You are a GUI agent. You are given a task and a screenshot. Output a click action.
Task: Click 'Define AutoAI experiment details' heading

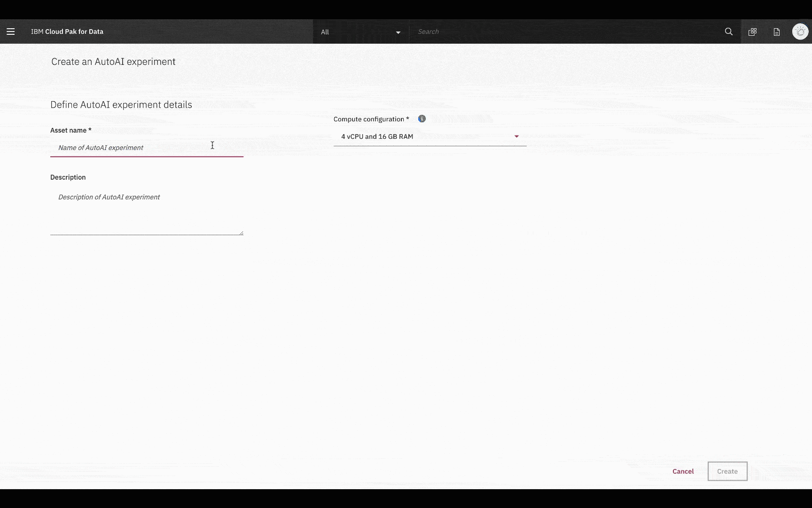[x=121, y=104]
